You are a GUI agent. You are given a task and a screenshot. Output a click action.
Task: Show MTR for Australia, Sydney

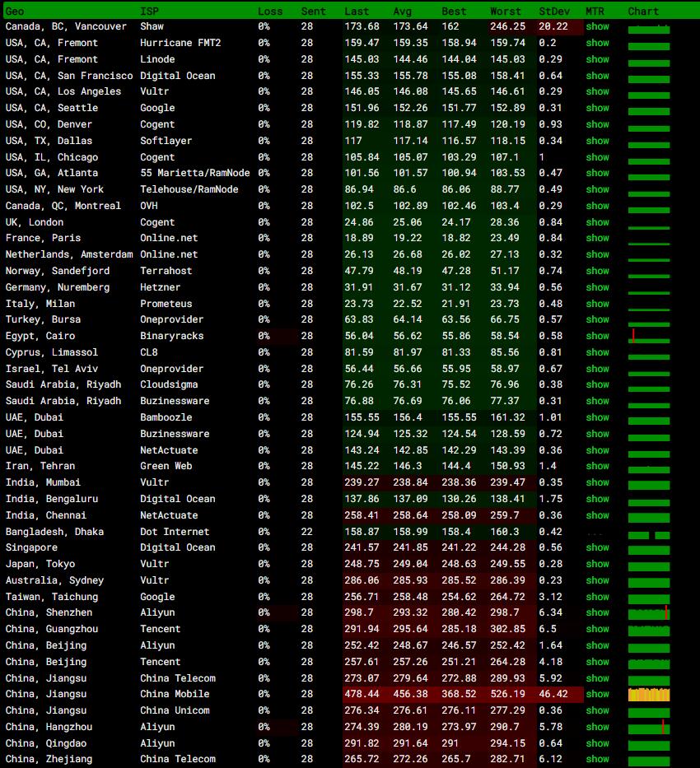tap(597, 580)
